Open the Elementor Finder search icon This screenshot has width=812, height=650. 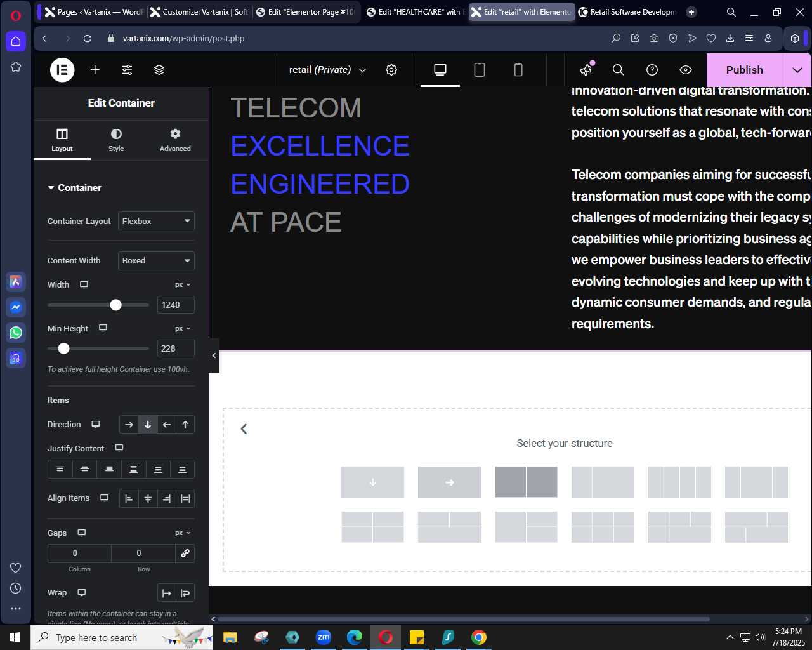click(x=619, y=70)
